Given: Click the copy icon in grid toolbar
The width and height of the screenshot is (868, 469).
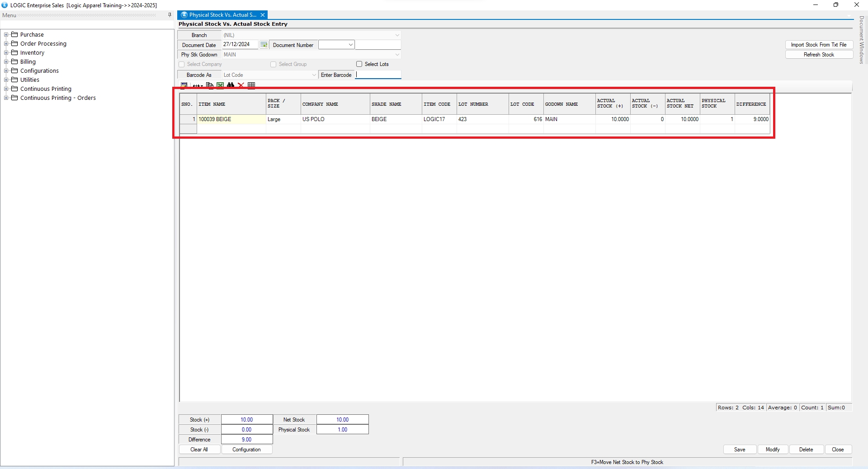Looking at the screenshot, I should coord(209,85).
